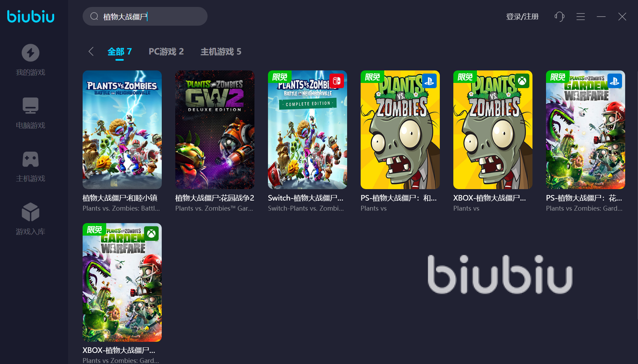Screen dimensions: 638x364
Task: Open XBOX Plants vs Zombies yellow cover
Action: point(493,130)
